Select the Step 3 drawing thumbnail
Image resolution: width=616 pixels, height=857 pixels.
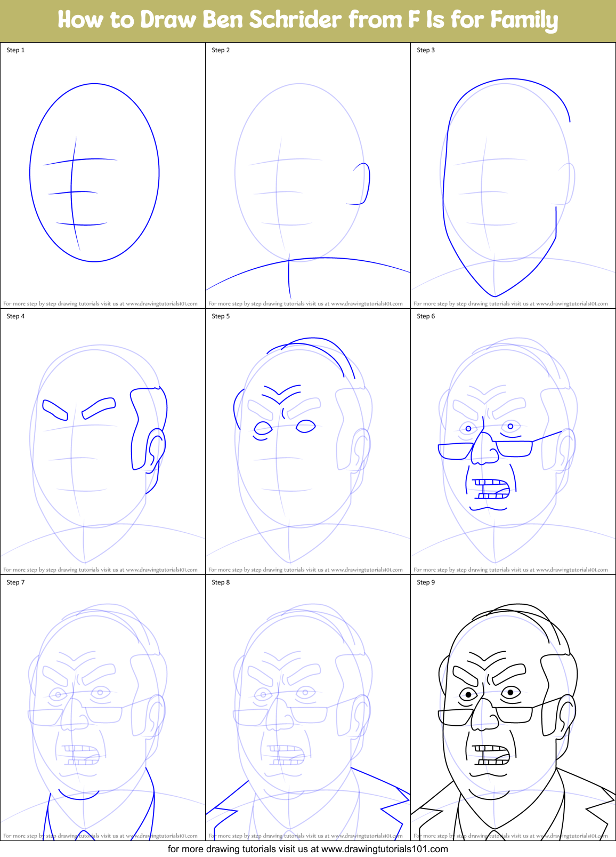[x=513, y=175]
